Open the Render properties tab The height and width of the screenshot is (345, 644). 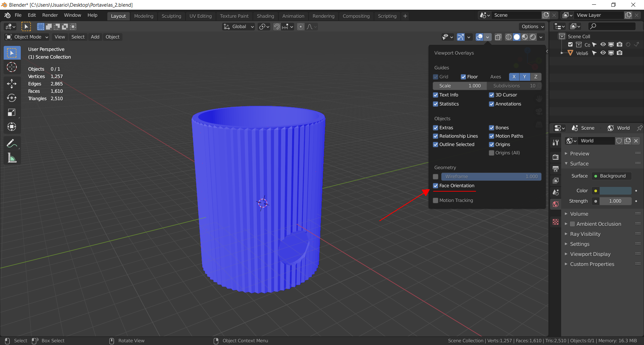[x=556, y=157]
